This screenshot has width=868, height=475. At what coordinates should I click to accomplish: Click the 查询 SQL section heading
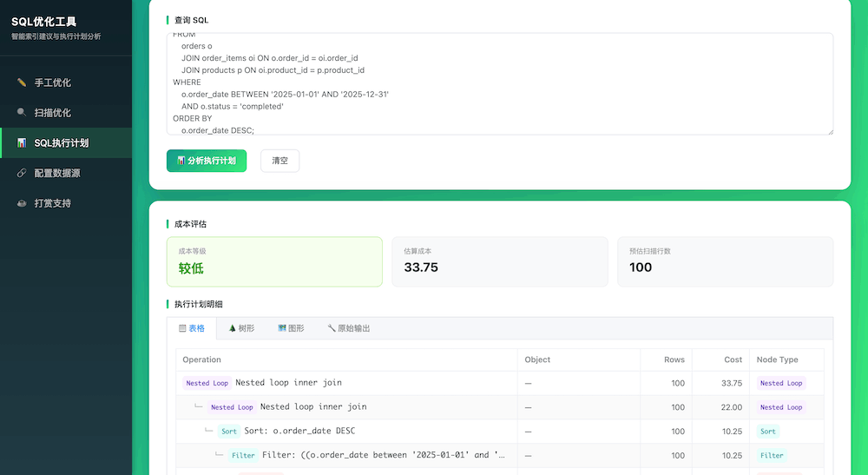[192, 20]
